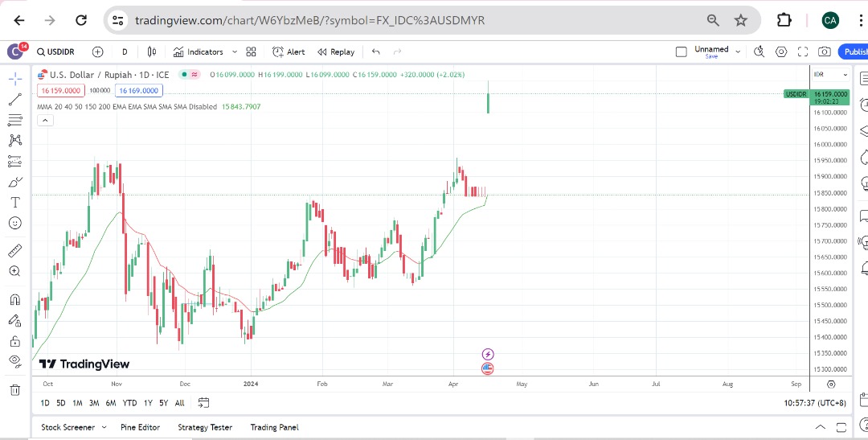Expand the layout name dropdown arrow
This screenshot has width=868, height=440.
(x=738, y=52)
